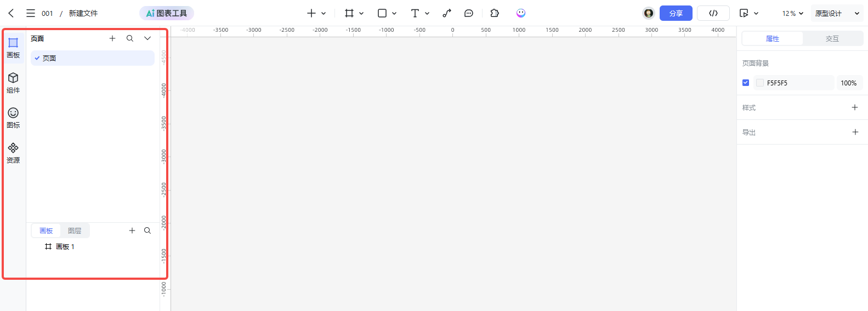Click the 分享 share button
This screenshot has height=311, width=868.
676,13
